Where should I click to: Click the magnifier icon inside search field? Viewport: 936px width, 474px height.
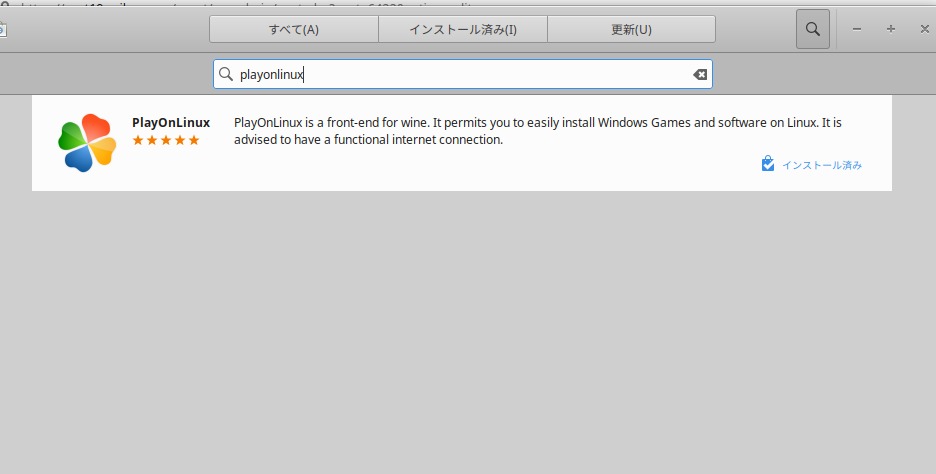(226, 74)
